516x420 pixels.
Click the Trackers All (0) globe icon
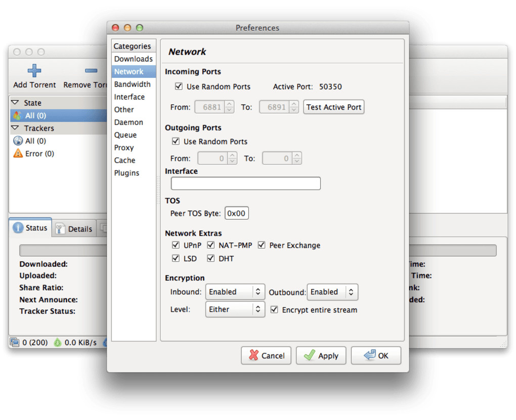(18, 141)
